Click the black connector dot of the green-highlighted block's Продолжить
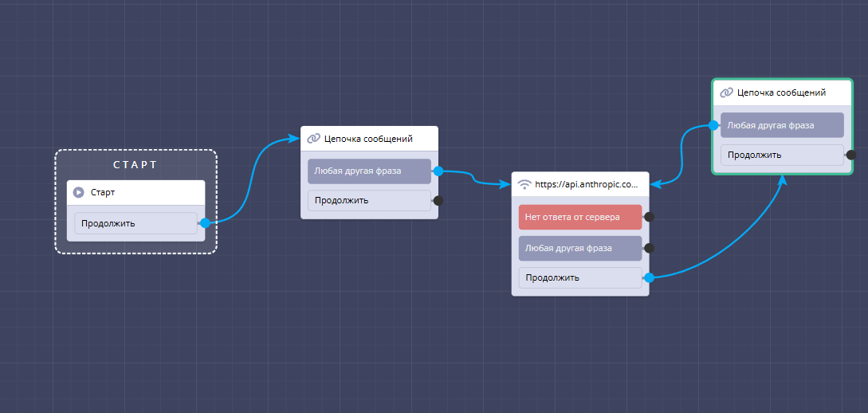Screen dimensions: 868x413 pos(850,155)
